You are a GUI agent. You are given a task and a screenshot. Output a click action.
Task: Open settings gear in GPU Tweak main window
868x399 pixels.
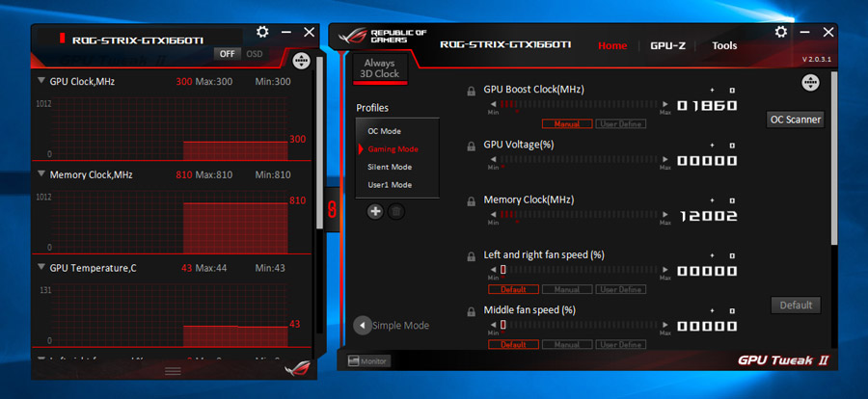781,32
